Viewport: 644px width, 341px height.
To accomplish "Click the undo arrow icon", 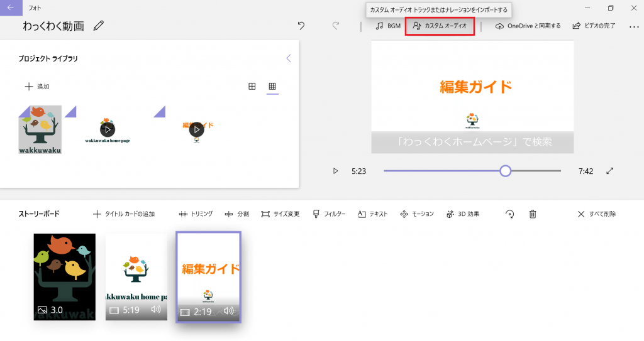I will pos(301,26).
